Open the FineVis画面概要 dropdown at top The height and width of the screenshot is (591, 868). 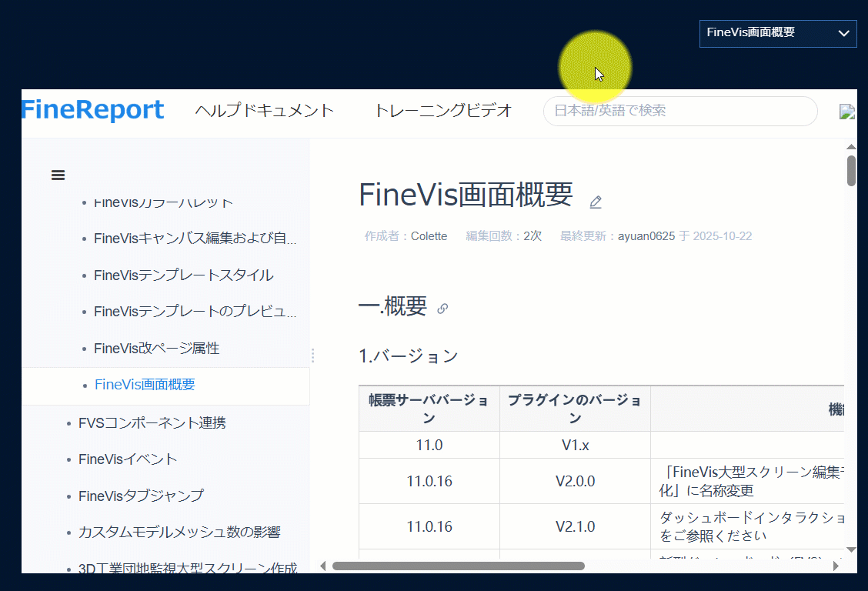click(x=778, y=33)
